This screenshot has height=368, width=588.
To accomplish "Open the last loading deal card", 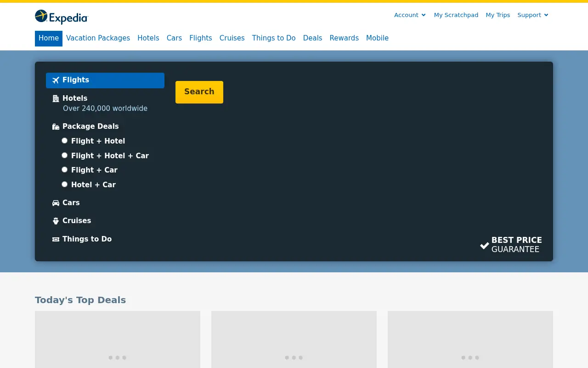I will pos(470,339).
